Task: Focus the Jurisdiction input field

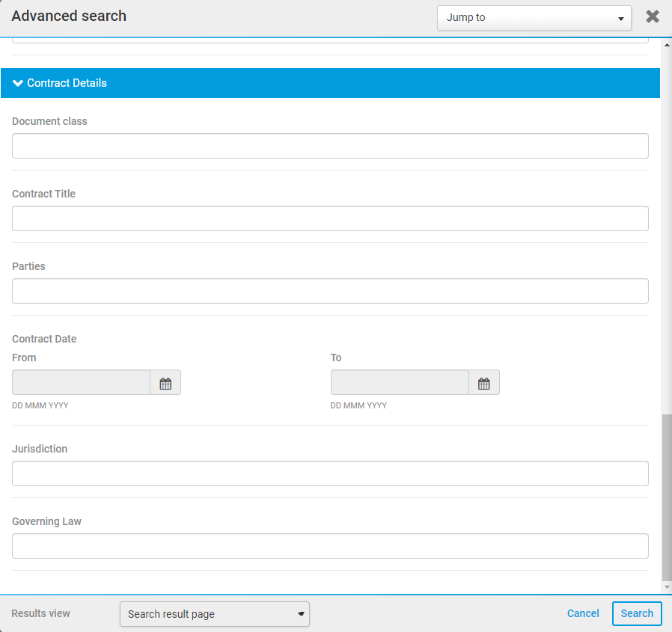Action: click(x=330, y=473)
